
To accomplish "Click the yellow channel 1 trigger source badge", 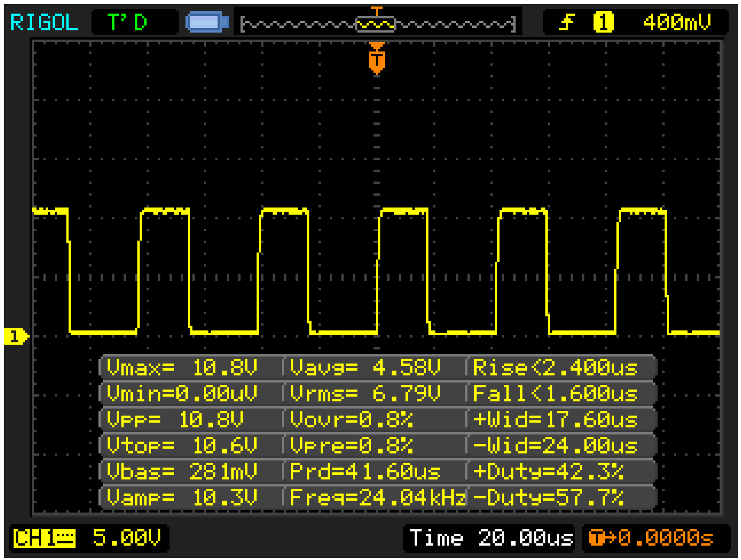I will click(603, 22).
